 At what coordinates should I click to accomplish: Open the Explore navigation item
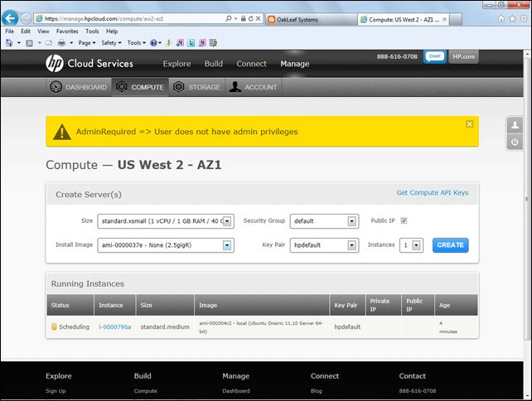point(177,64)
